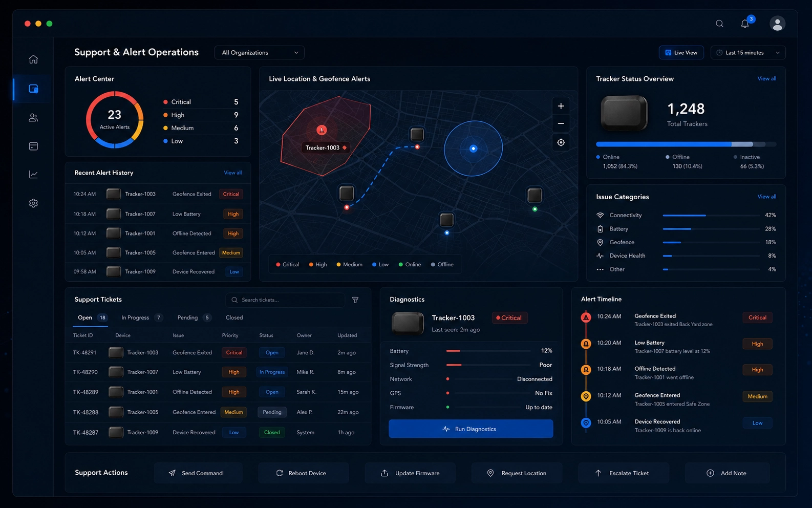
Task: Click the Reboot Device action
Action: point(304,473)
